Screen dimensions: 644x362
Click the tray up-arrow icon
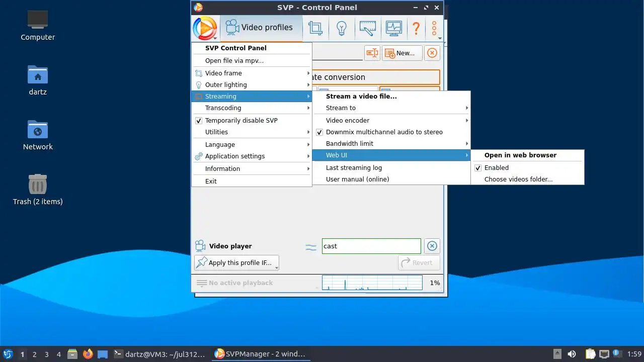(557, 354)
